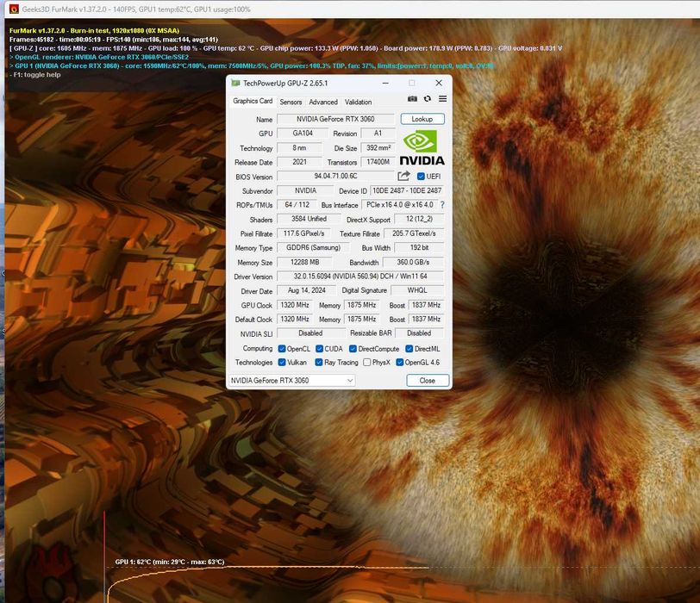Go to the Validation tab

[358, 103]
